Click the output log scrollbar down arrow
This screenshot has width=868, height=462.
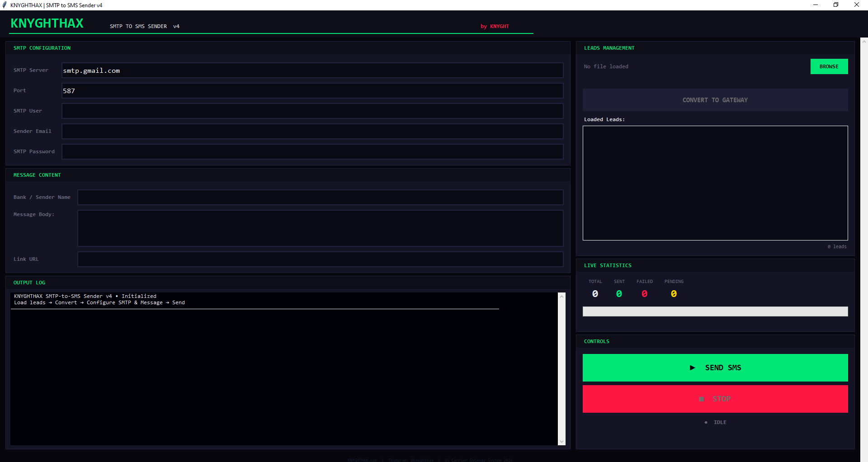pyautogui.click(x=562, y=442)
